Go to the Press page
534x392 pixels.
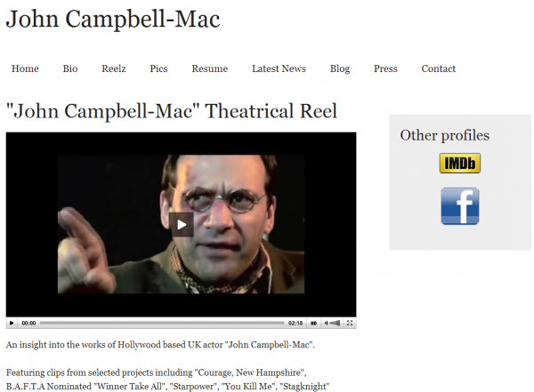pyautogui.click(x=385, y=68)
